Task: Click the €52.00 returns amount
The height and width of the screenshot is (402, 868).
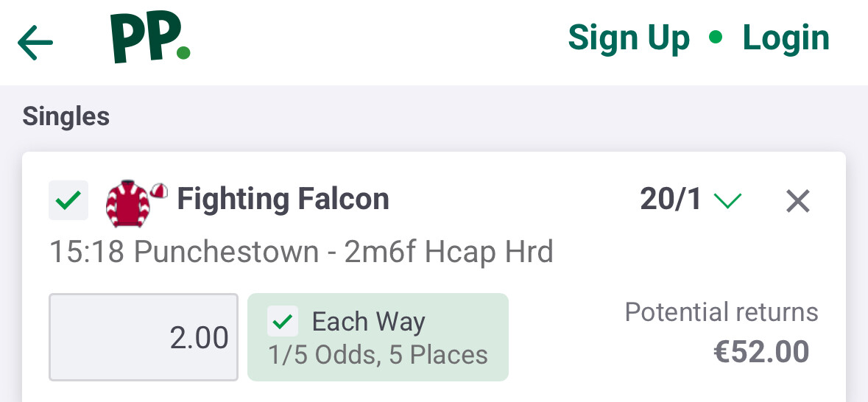Action: 761,352
